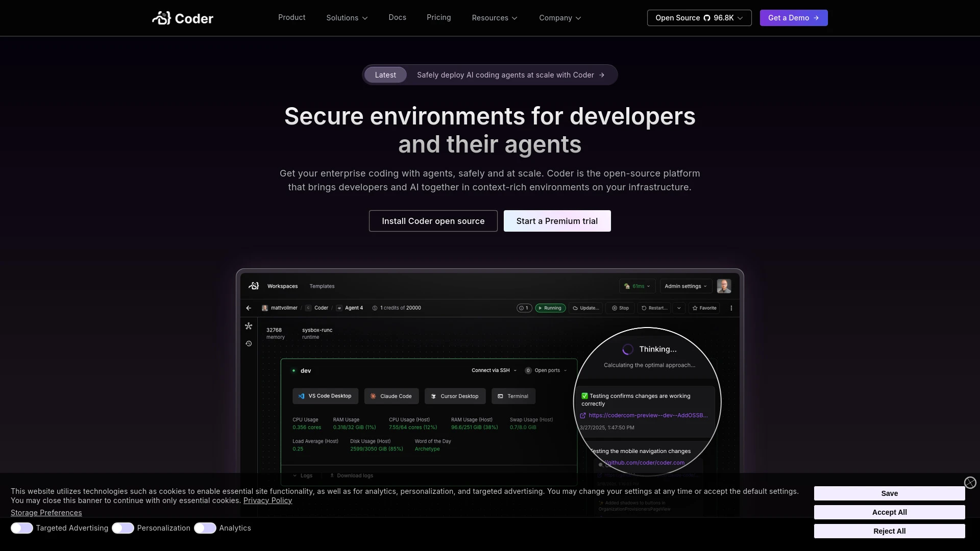Click the Coder logo in the navigation bar
The image size is (980, 551).
click(182, 17)
